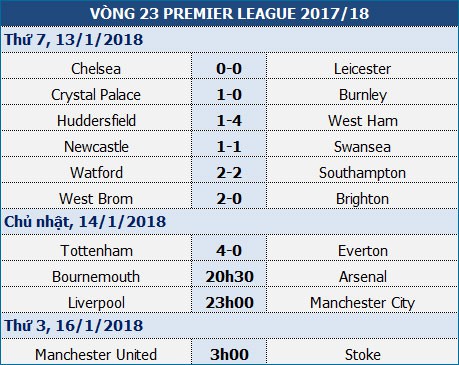Select the Leicester team cell

(x=362, y=66)
